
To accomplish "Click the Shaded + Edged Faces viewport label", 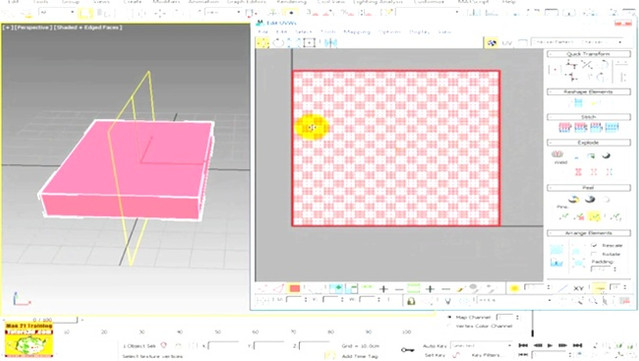I will [x=88, y=27].
